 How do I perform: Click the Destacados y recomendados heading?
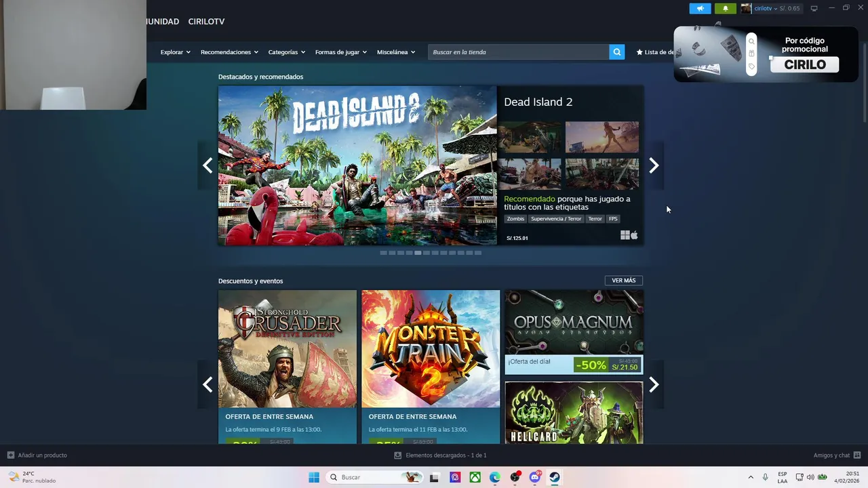(260, 77)
